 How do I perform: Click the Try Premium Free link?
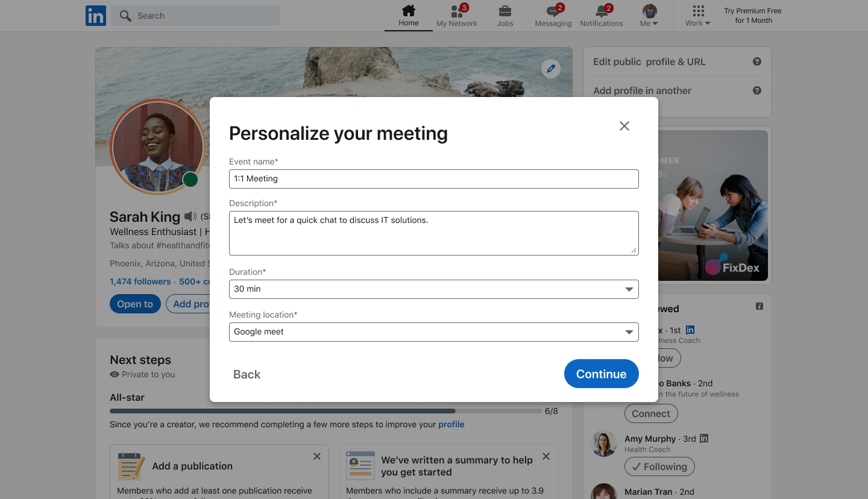(x=753, y=16)
